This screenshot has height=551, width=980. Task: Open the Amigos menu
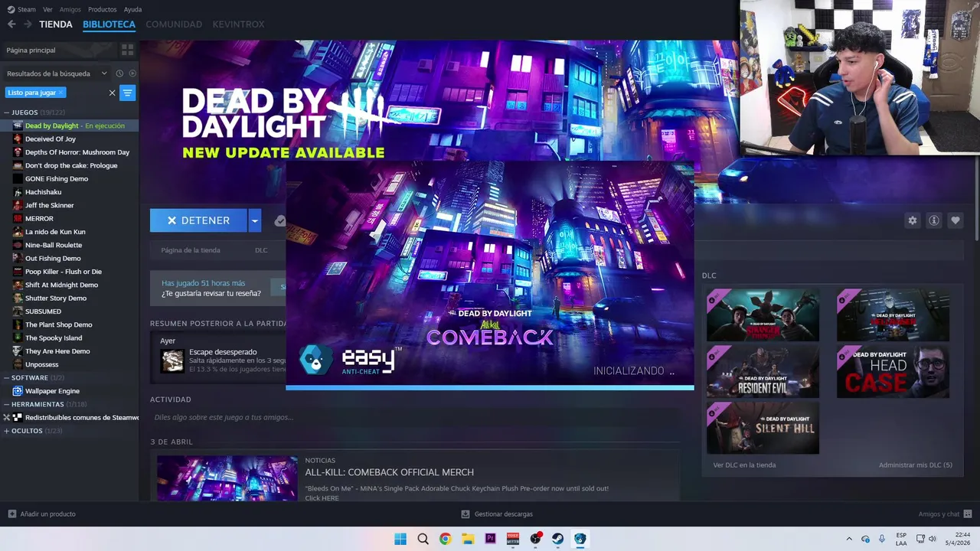click(x=70, y=9)
